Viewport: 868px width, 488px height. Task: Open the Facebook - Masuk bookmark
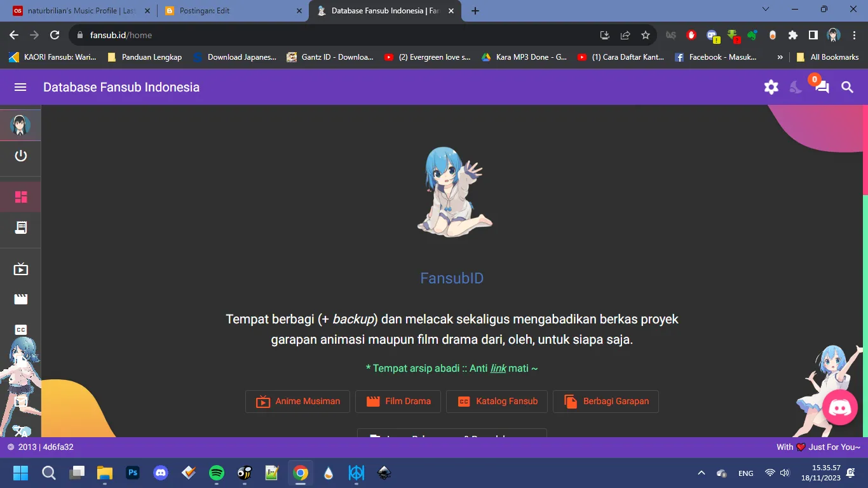pos(715,57)
